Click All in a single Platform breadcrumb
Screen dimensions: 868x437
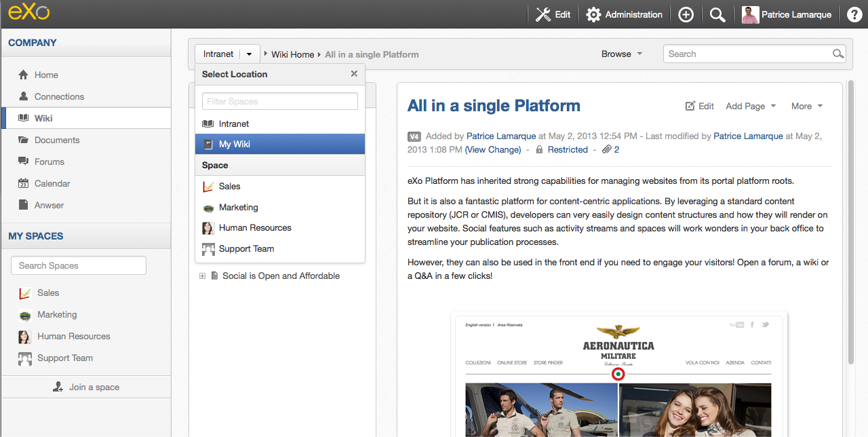tap(372, 54)
